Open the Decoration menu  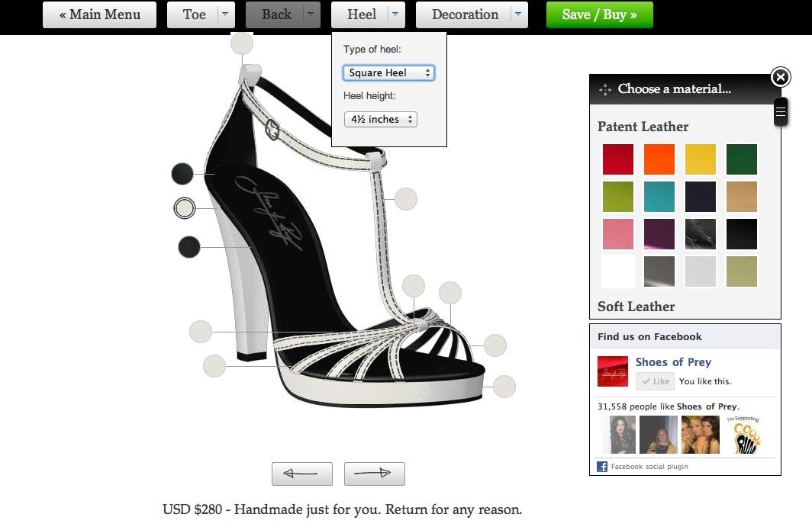464,14
